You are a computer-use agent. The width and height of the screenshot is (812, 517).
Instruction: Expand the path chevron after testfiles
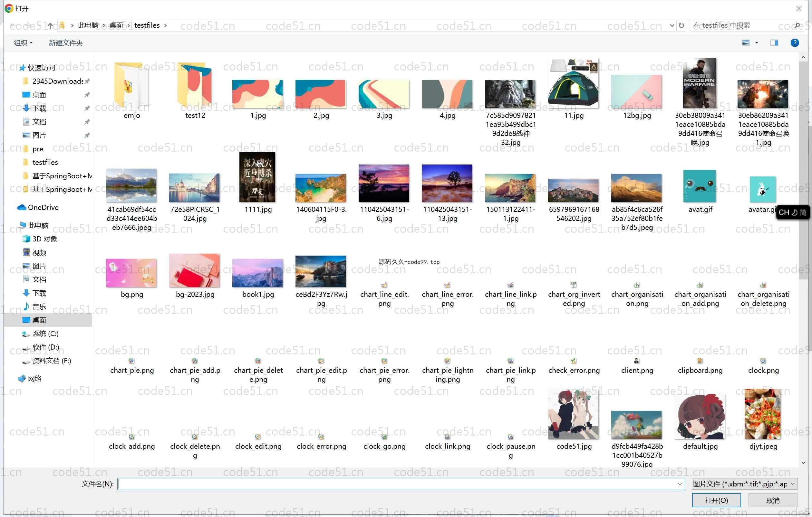tap(165, 26)
